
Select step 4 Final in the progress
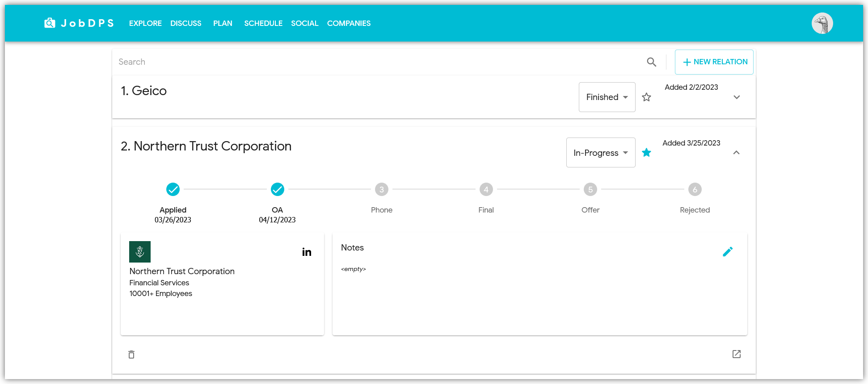486,189
